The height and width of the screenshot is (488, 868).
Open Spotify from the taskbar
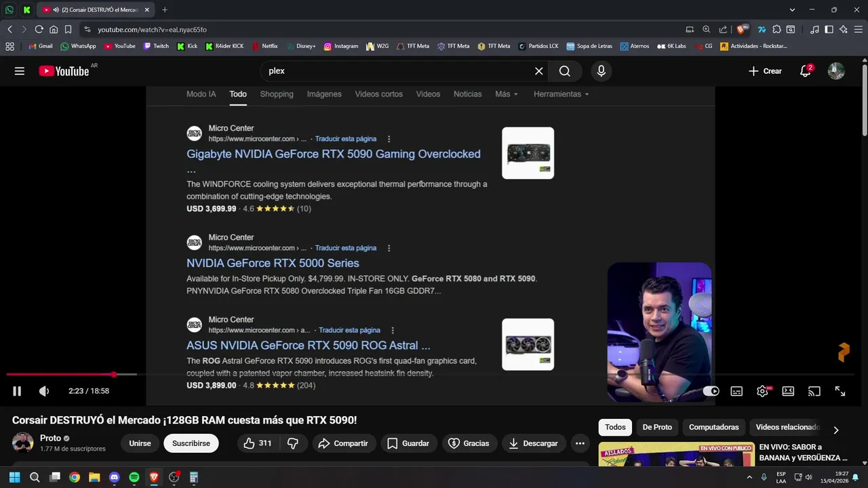tap(134, 477)
